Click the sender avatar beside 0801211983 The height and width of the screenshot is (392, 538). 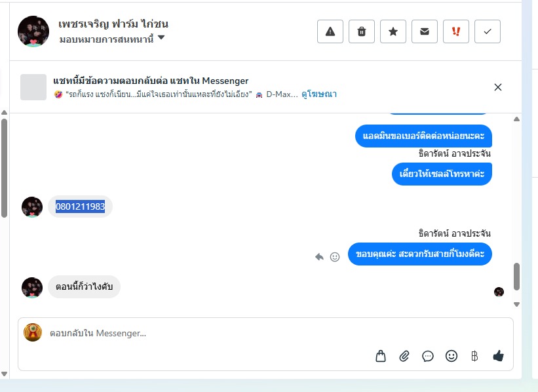point(32,207)
